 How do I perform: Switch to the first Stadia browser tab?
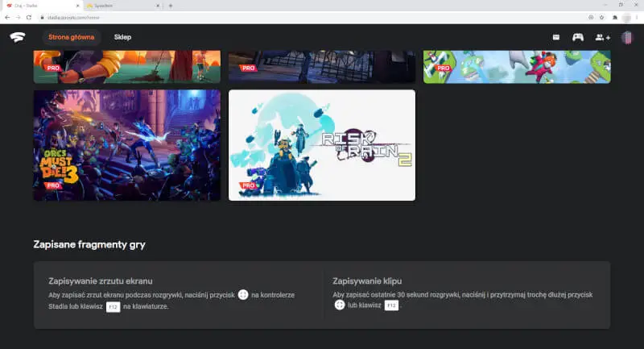point(41,6)
